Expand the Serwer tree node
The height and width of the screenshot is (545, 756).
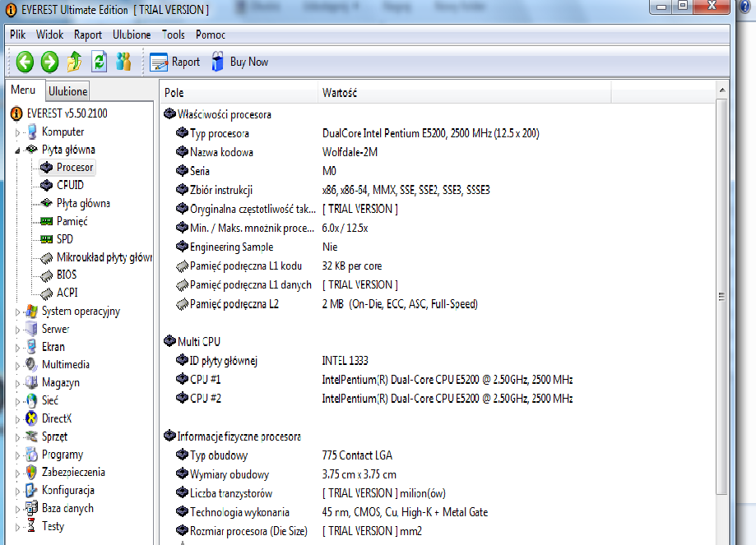click(x=17, y=330)
